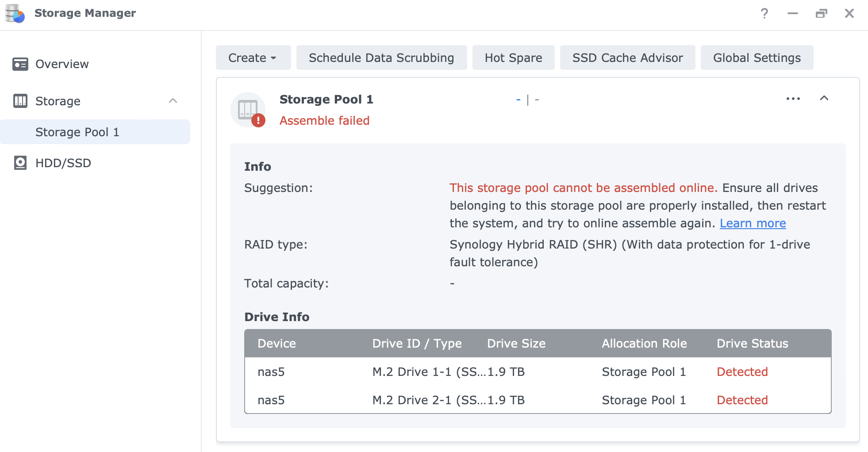
Task: Open the more options menu for Storage Pool 1
Action: 793,99
